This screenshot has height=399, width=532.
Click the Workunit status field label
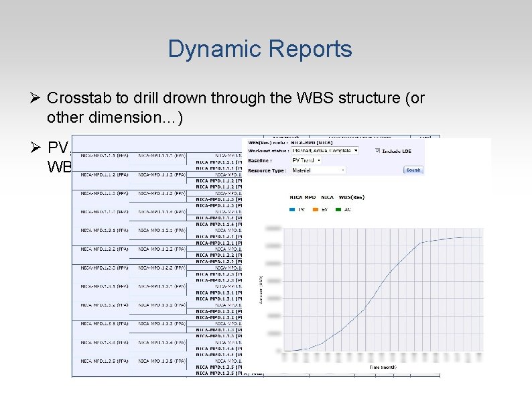pos(268,151)
